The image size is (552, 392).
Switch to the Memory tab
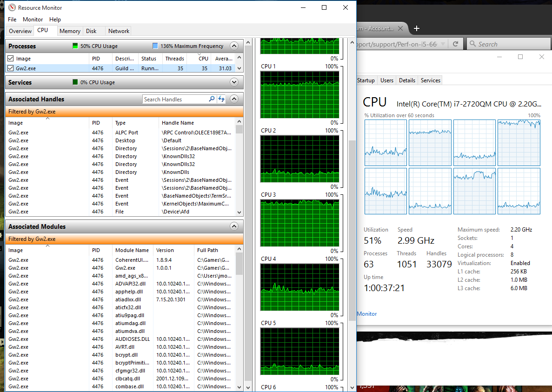tap(70, 31)
